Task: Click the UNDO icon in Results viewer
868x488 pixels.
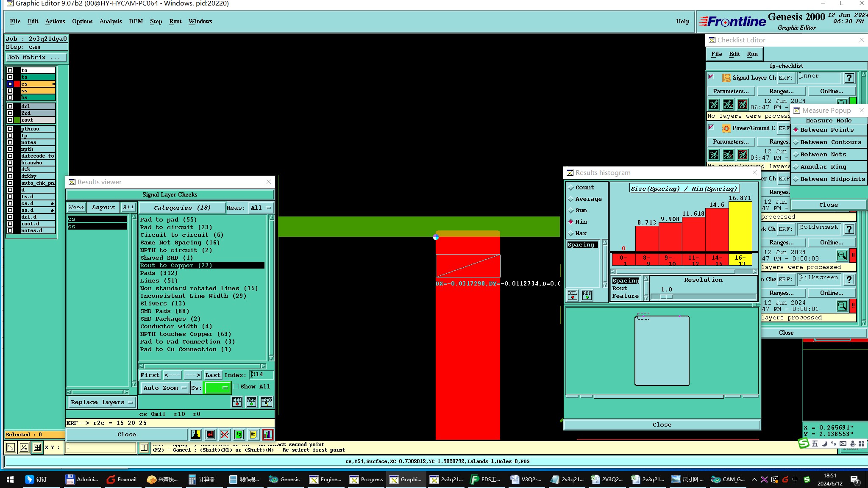Action: click(x=267, y=402)
